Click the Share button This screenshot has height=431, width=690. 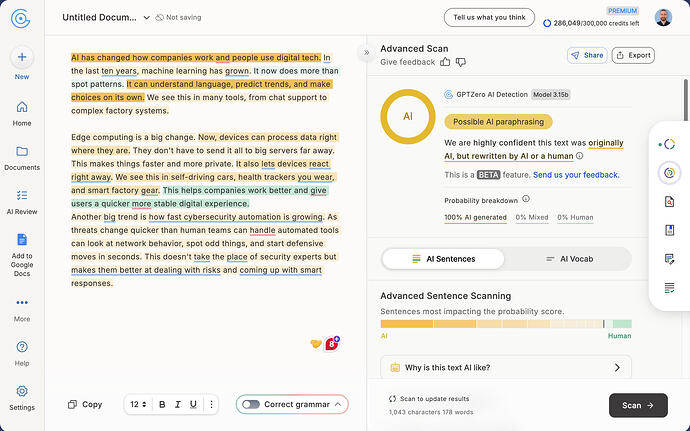click(x=587, y=55)
